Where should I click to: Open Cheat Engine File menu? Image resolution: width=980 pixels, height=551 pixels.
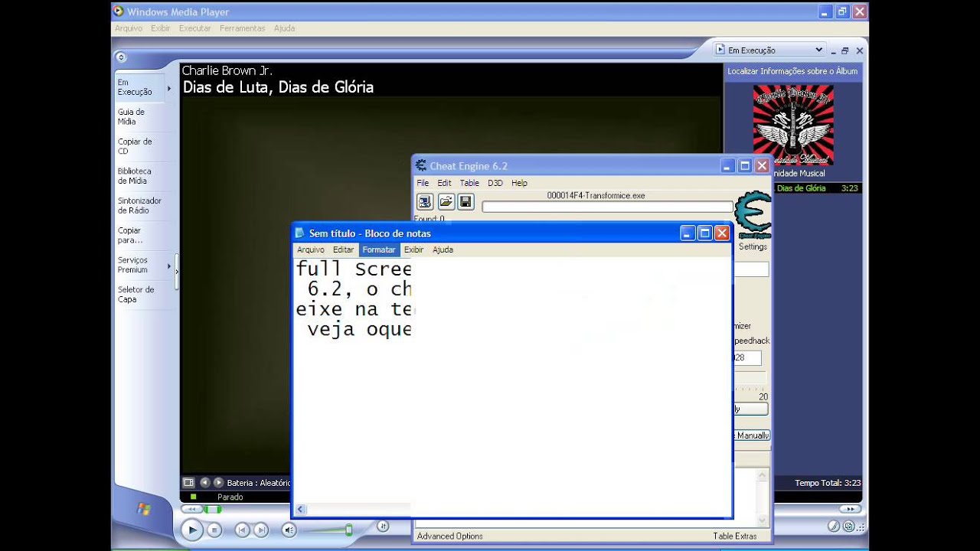pos(423,183)
